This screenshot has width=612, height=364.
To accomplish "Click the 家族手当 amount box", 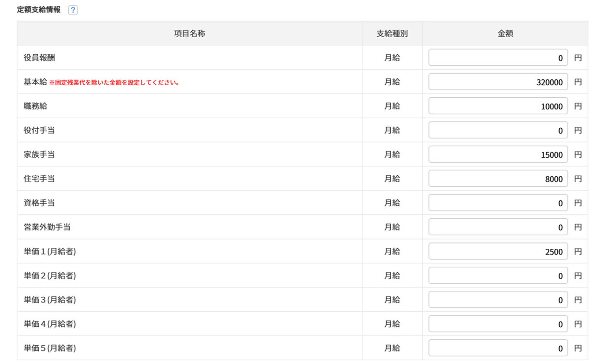I will [498, 154].
